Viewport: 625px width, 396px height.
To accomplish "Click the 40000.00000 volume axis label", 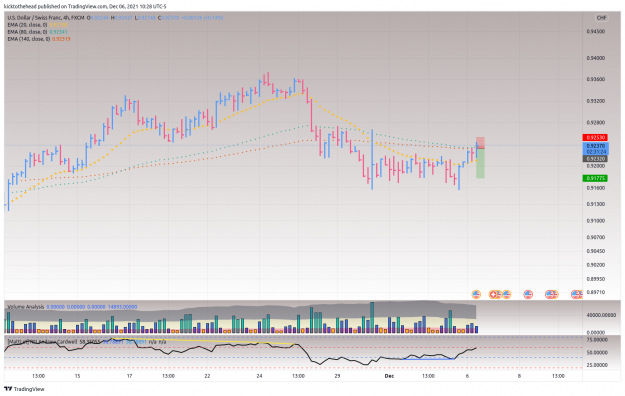I will pyautogui.click(x=601, y=315).
